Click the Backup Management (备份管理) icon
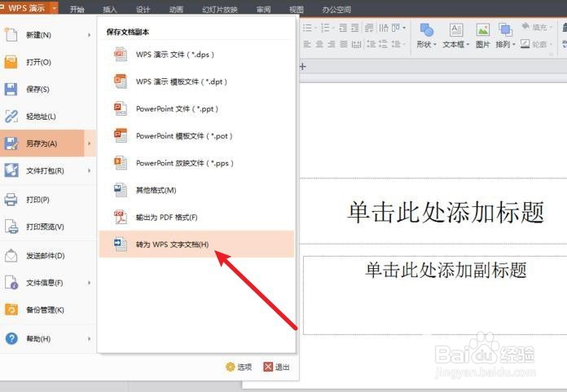The height and width of the screenshot is (392, 567). (11, 310)
